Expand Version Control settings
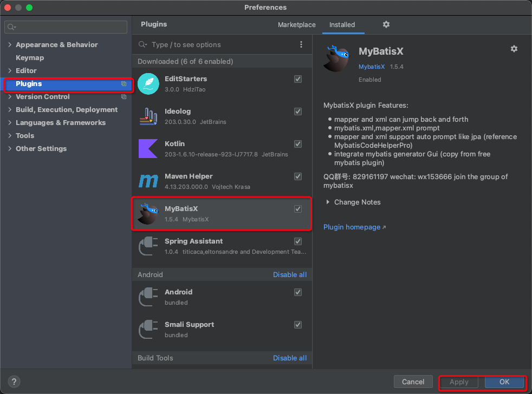 [x=10, y=97]
